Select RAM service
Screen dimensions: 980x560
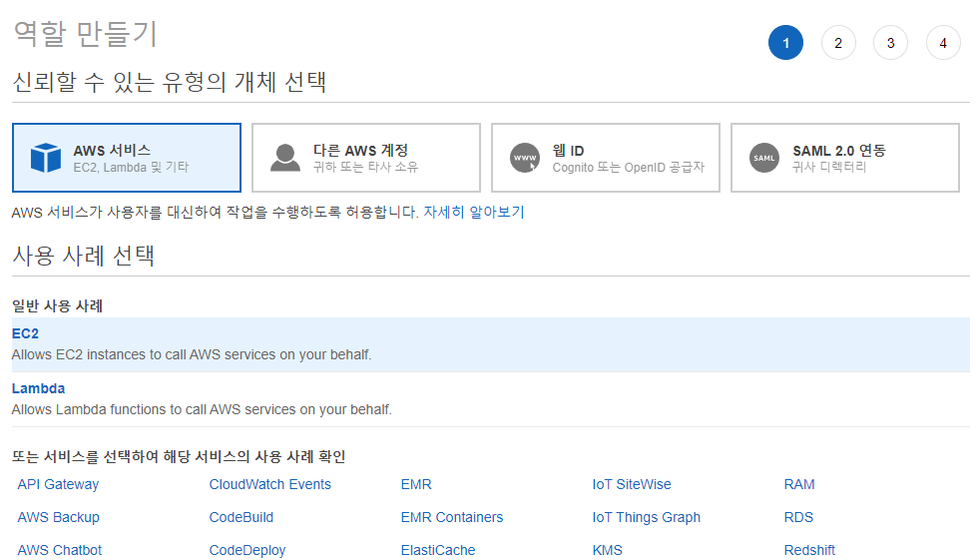[799, 484]
